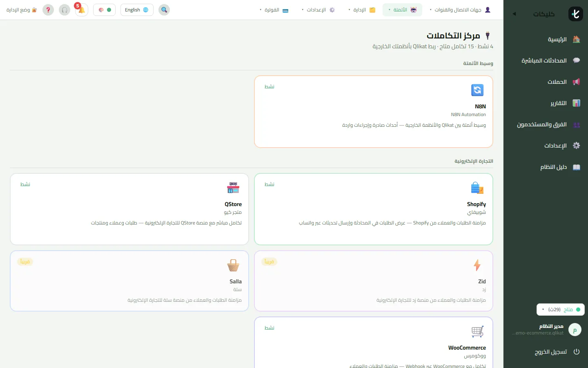
Task: Click the Zid lightning bolt icon
Action: point(477,265)
